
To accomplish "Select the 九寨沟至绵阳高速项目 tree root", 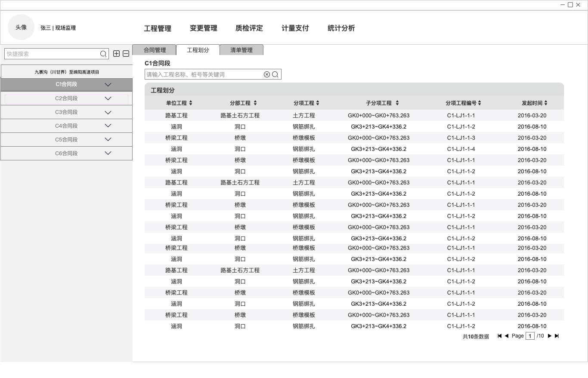I will coord(67,72).
